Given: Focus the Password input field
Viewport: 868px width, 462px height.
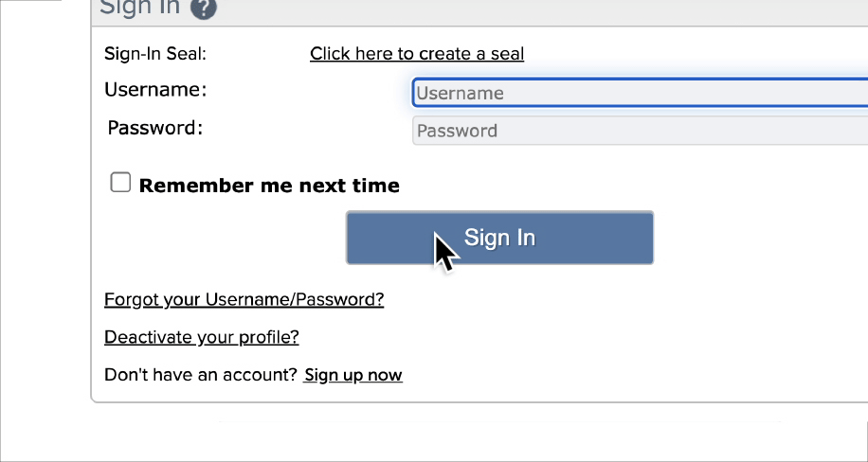Looking at the screenshot, I should click(641, 131).
